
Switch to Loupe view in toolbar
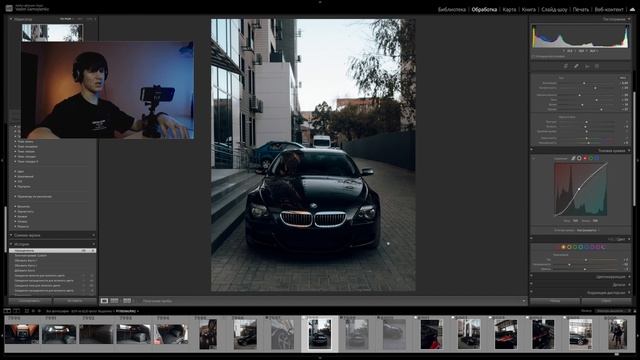[104, 301]
